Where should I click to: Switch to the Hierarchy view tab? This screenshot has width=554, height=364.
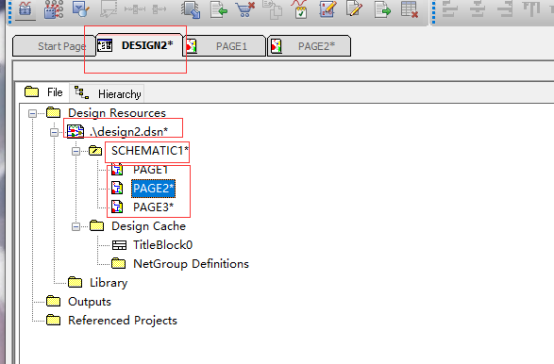pos(107,94)
